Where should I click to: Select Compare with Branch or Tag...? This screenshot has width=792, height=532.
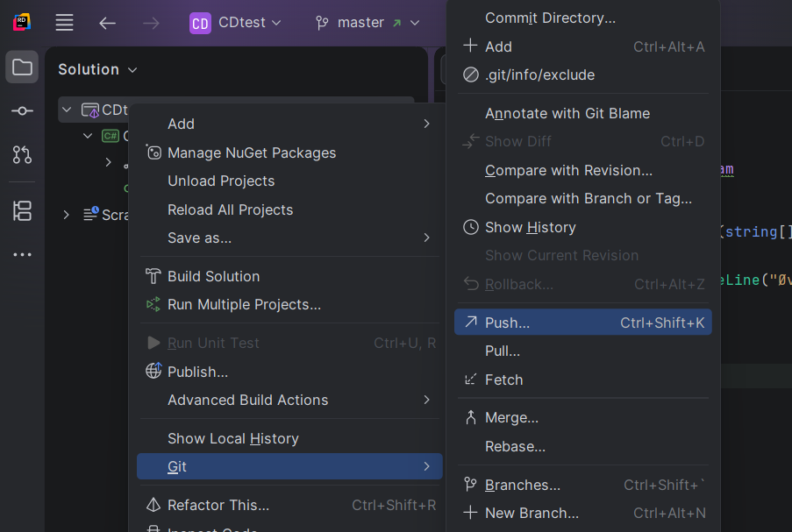[x=583, y=198]
